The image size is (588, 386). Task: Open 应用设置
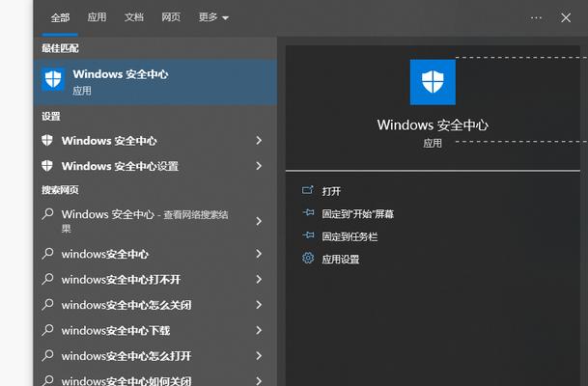pyautogui.click(x=341, y=260)
